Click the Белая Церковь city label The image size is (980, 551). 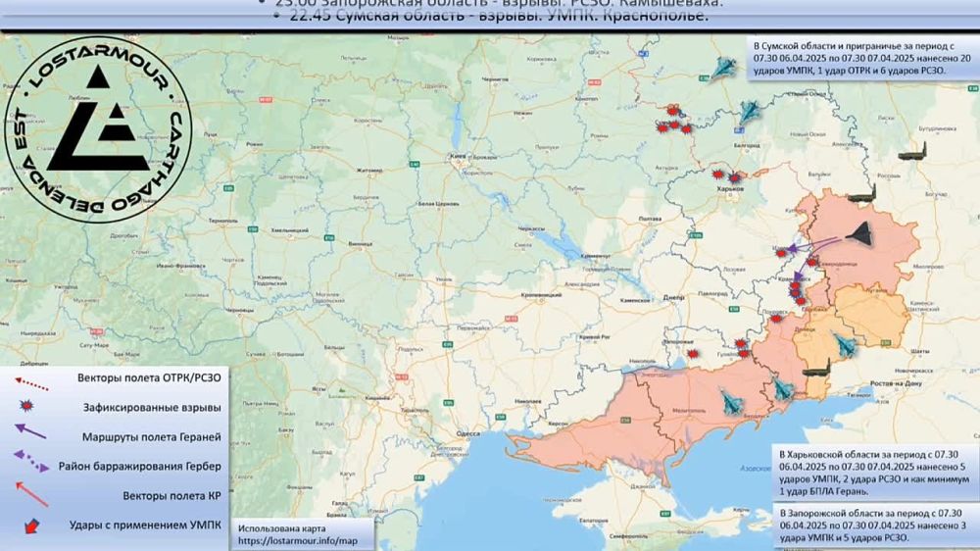(437, 204)
